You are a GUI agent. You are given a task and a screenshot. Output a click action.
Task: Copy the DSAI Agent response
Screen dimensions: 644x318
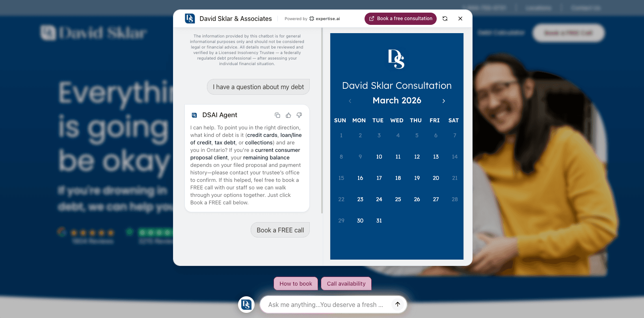tap(277, 115)
